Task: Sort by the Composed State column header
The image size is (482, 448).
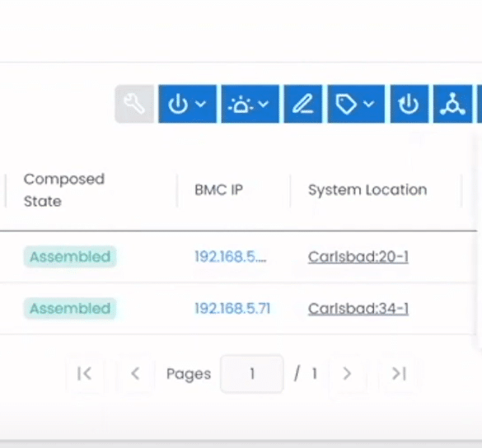Action: point(64,190)
